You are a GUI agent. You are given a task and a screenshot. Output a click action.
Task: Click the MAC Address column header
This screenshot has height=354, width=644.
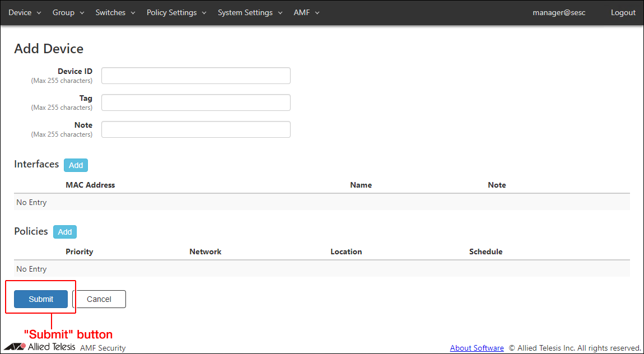click(90, 185)
